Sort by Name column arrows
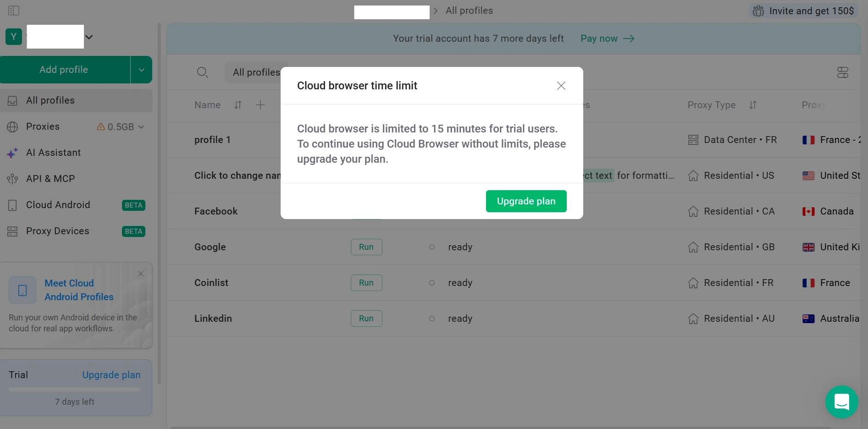Screen dimensions: 868x429 coord(238,105)
